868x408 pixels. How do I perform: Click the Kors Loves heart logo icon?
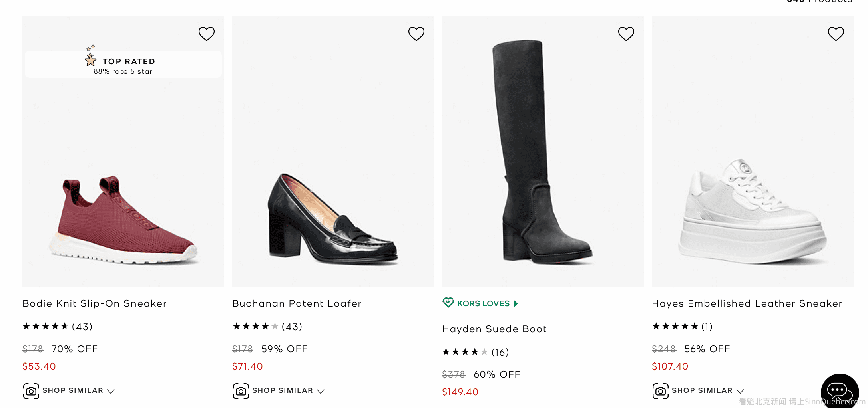448,303
